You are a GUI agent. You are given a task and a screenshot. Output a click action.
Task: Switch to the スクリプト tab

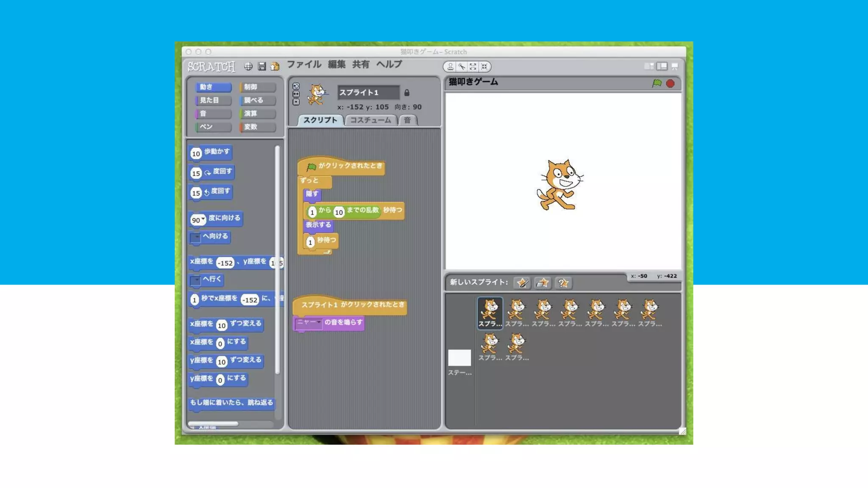tap(320, 120)
